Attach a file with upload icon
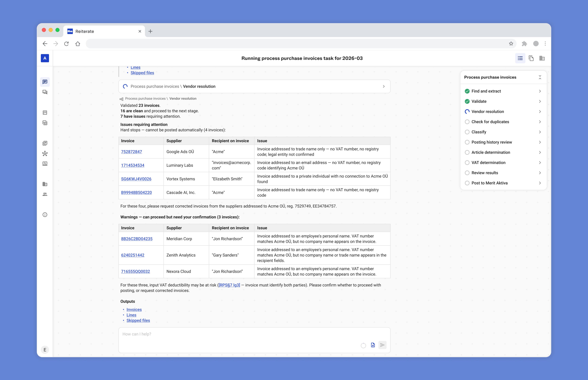 (x=373, y=345)
